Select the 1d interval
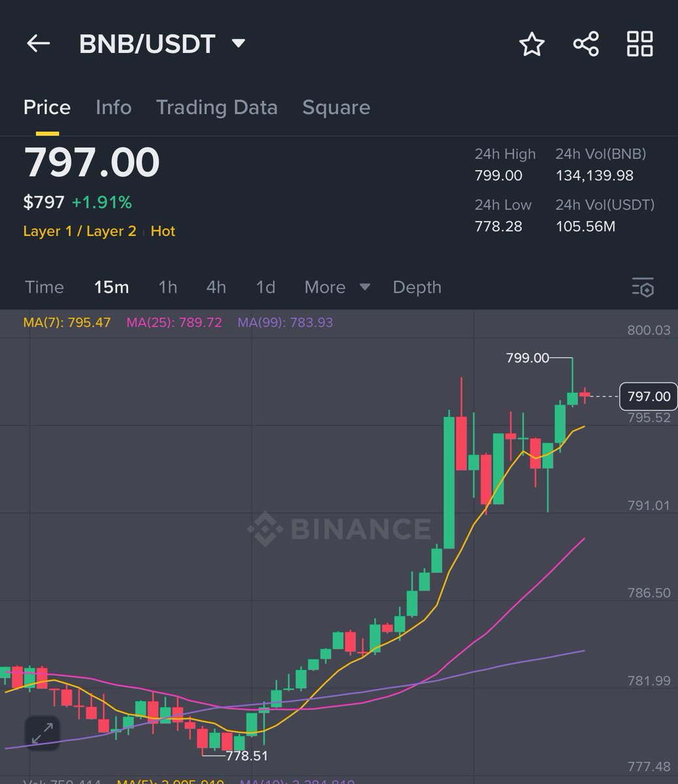Image resolution: width=678 pixels, height=784 pixels. (266, 287)
